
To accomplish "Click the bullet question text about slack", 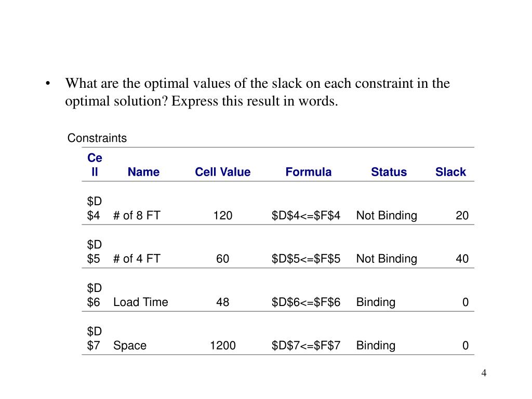I will click(x=258, y=92).
